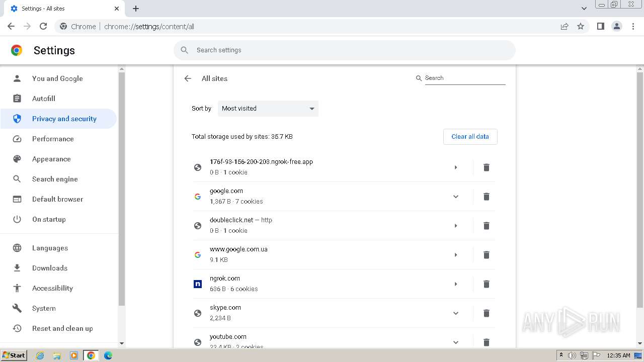
Task: Click Total storage used by sites text
Action: pyautogui.click(x=242, y=137)
